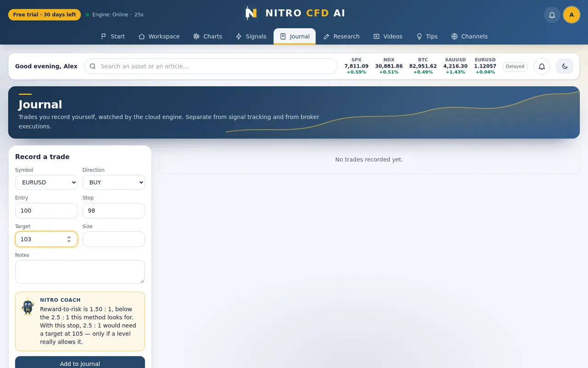The height and width of the screenshot is (368, 588).
Task: Go to the Charts tab
Action: click(208, 36)
